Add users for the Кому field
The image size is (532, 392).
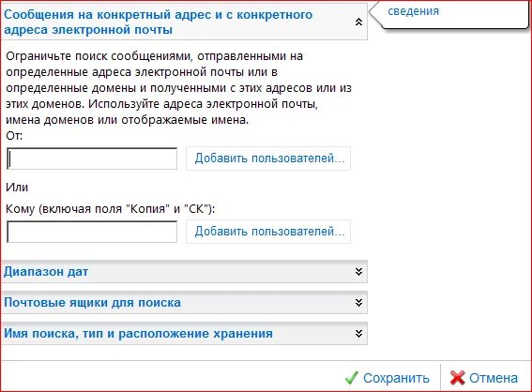pos(268,232)
